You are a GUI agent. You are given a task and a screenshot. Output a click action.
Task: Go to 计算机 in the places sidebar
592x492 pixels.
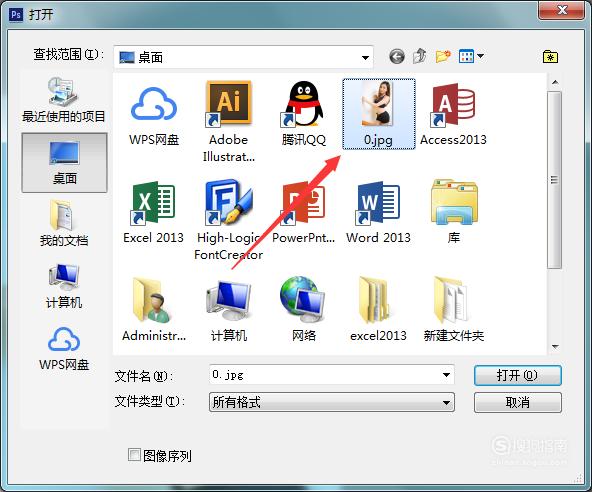(x=64, y=286)
